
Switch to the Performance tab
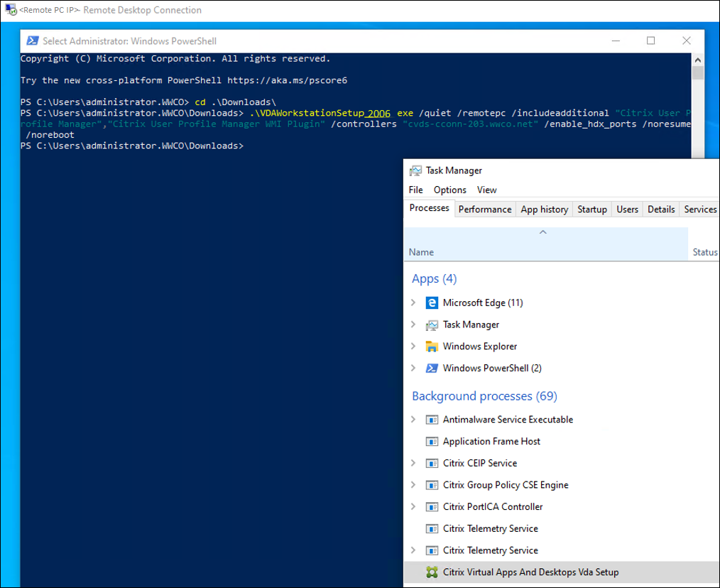pyautogui.click(x=484, y=209)
